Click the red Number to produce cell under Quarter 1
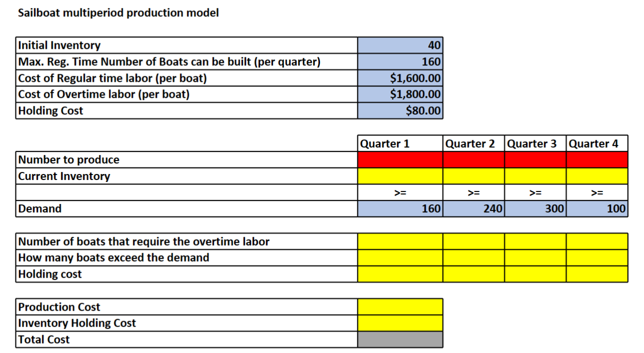This screenshot has width=644, height=353. tap(399, 159)
